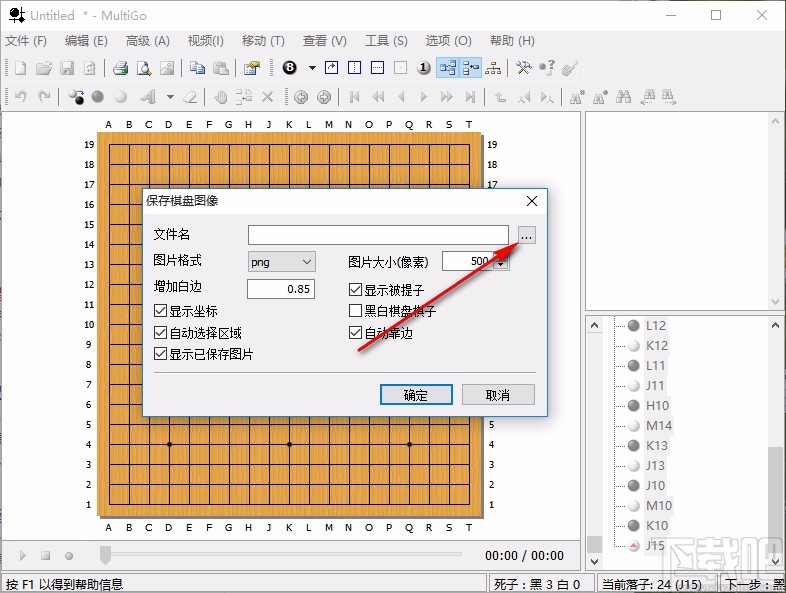Jump to the first move icon
The width and height of the screenshot is (786, 593).
coord(354,96)
